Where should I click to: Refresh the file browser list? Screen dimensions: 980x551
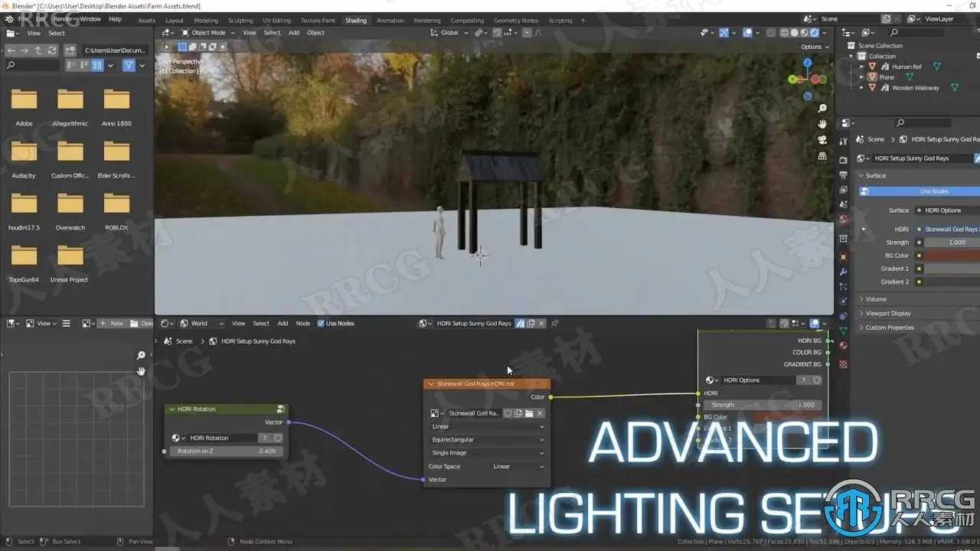[52, 51]
